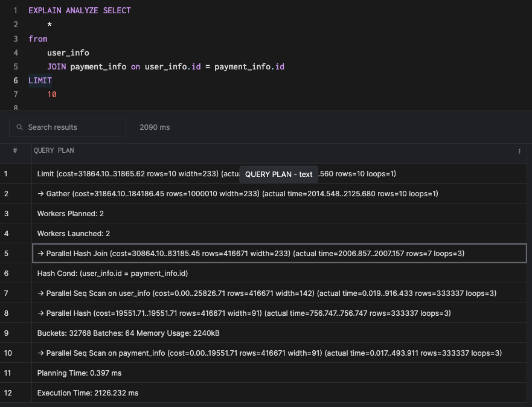
Task: Click the magnifier icon in the search box
Action: coord(21,127)
